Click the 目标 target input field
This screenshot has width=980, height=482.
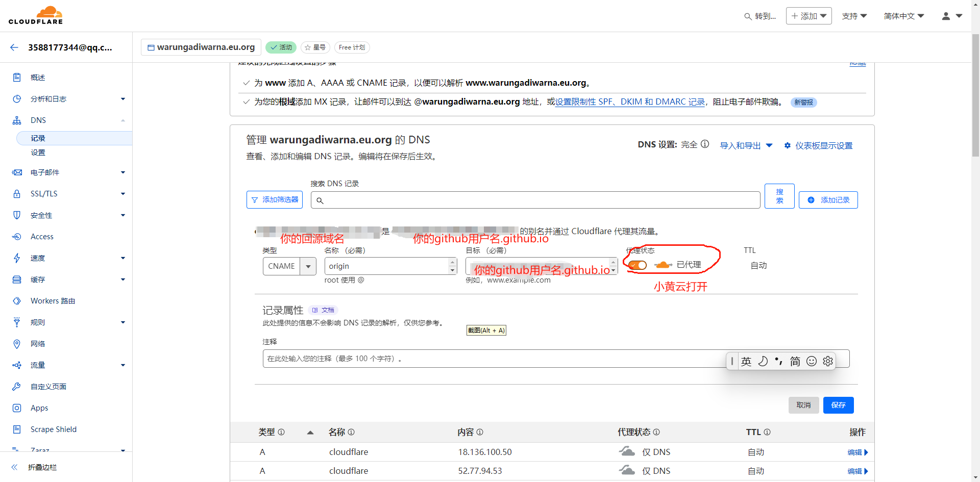[542, 266]
